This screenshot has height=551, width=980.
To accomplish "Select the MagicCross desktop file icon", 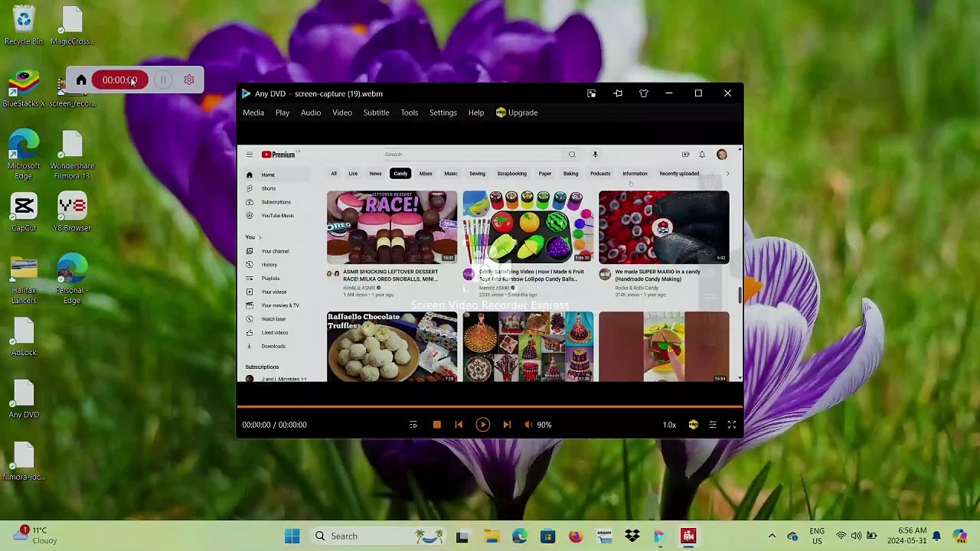I will click(x=72, y=26).
